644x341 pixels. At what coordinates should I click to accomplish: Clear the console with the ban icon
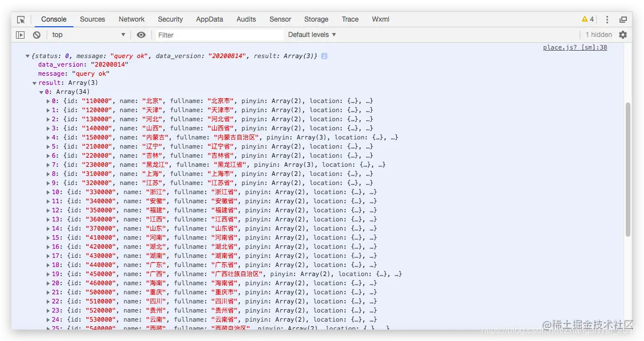[x=36, y=35]
